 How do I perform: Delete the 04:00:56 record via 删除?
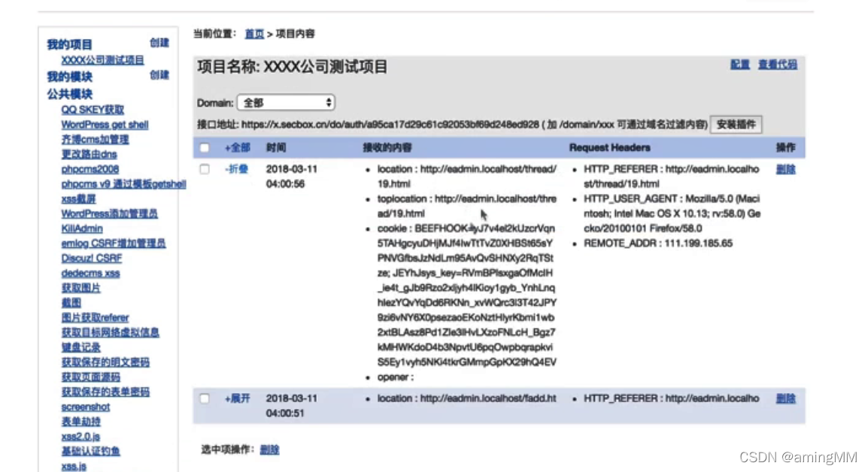[x=785, y=169]
